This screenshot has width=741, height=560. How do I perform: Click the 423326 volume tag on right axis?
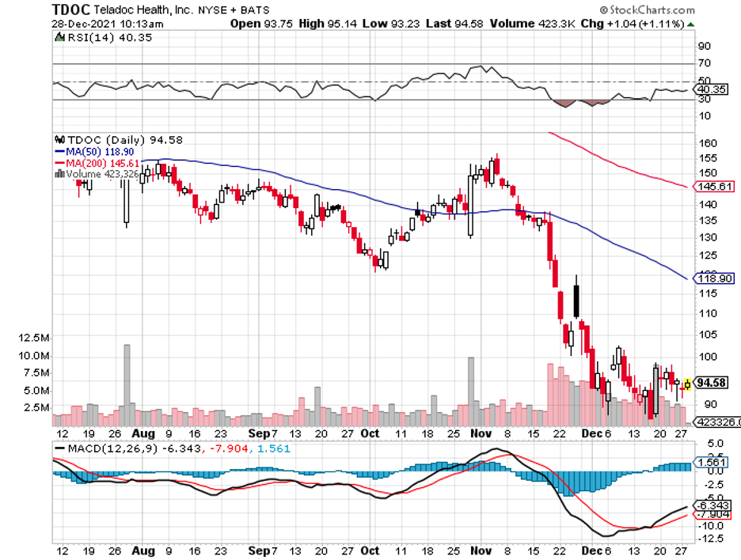point(717,422)
